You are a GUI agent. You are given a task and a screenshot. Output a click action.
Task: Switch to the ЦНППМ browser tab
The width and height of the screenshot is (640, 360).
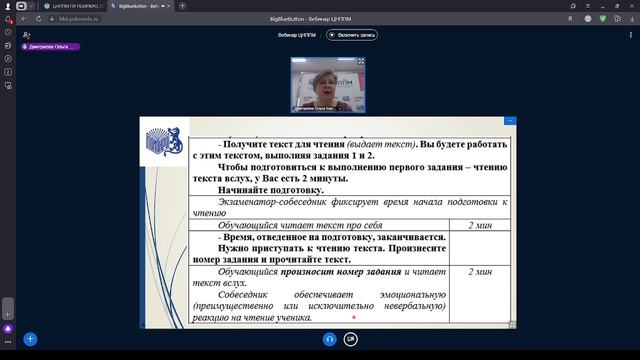click(73, 6)
